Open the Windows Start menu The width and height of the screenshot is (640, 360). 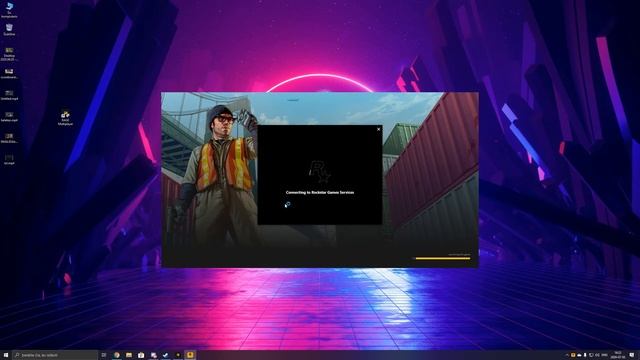pos(6,355)
